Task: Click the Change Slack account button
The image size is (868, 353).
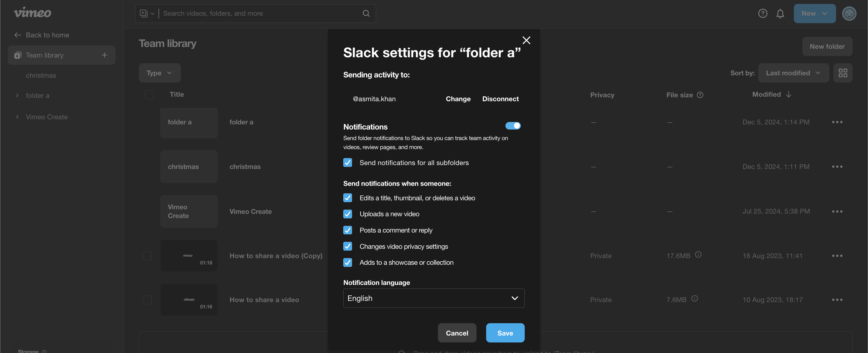Action: (458, 99)
